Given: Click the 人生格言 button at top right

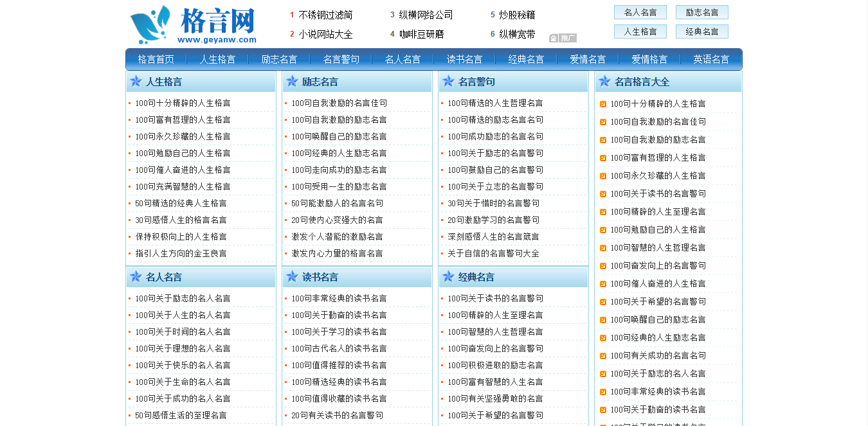Looking at the screenshot, I should point(640,31).
